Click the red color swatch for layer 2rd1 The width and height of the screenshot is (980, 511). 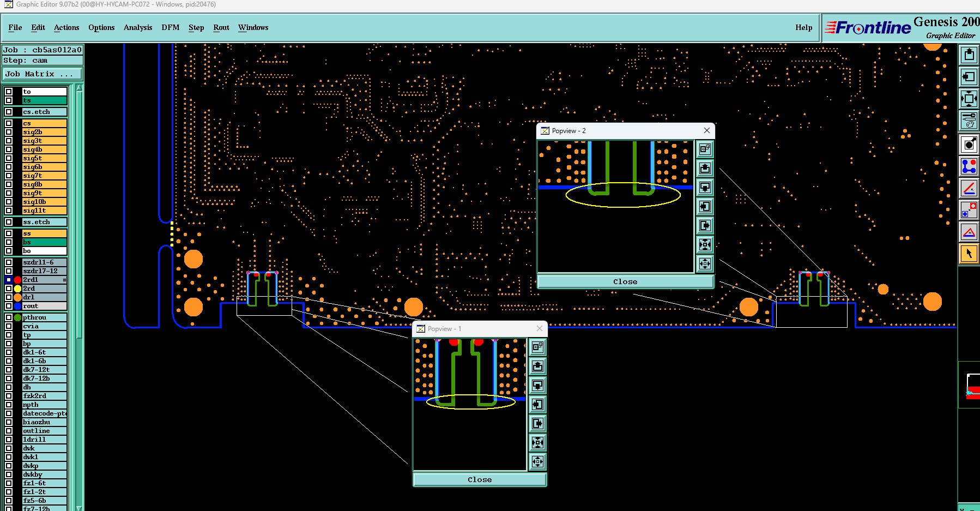(18, 280)
